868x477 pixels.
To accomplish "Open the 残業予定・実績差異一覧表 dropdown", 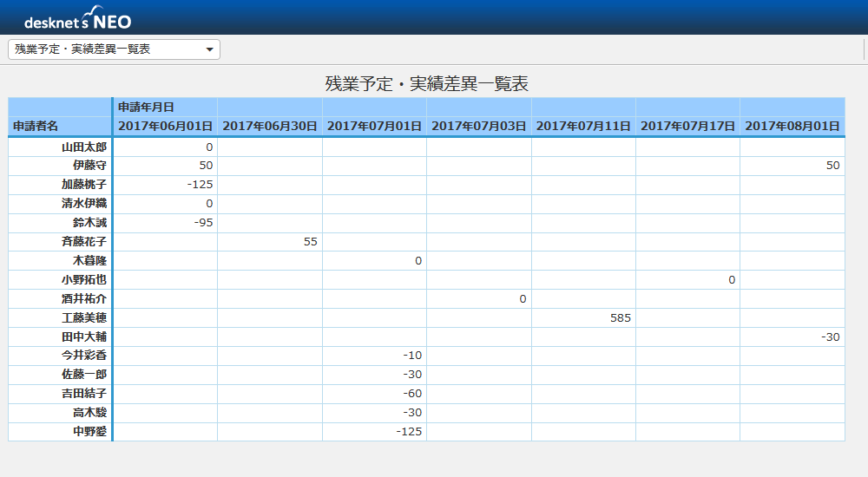I will tap(114, 49).
